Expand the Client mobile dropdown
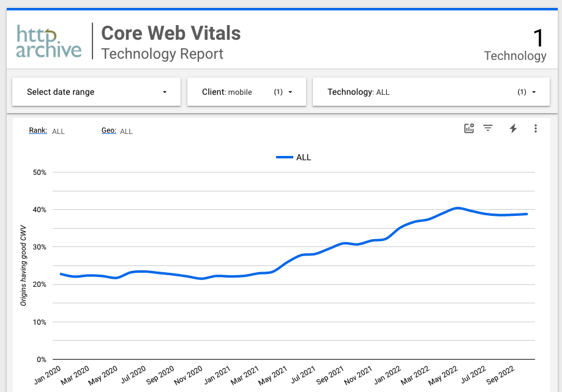The image size is (562, 392). pyautogui.click(x=247, y=92)
